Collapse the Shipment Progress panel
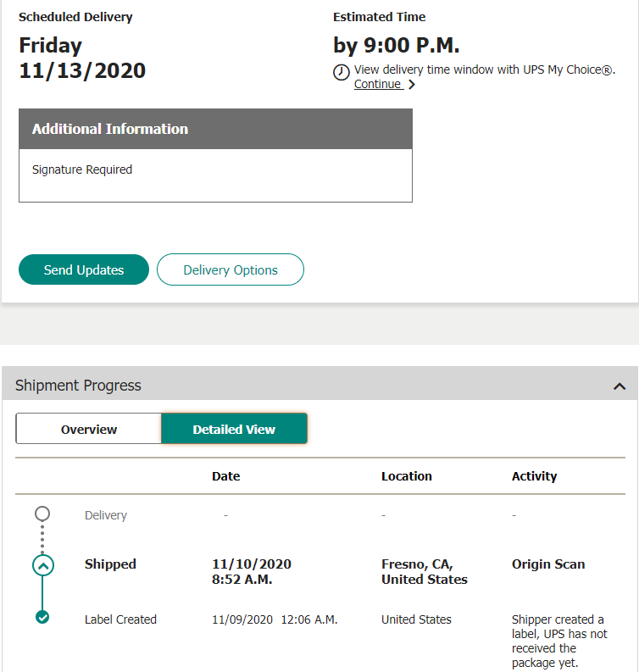The height and width of the screenshot is (672, 639). pyautogui.click(x=619, y=386)
